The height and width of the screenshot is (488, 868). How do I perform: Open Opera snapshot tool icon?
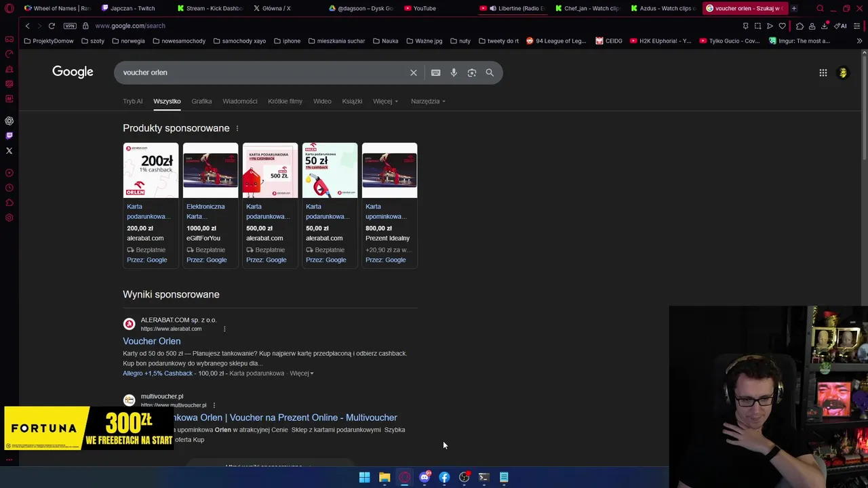coord(757,26)
